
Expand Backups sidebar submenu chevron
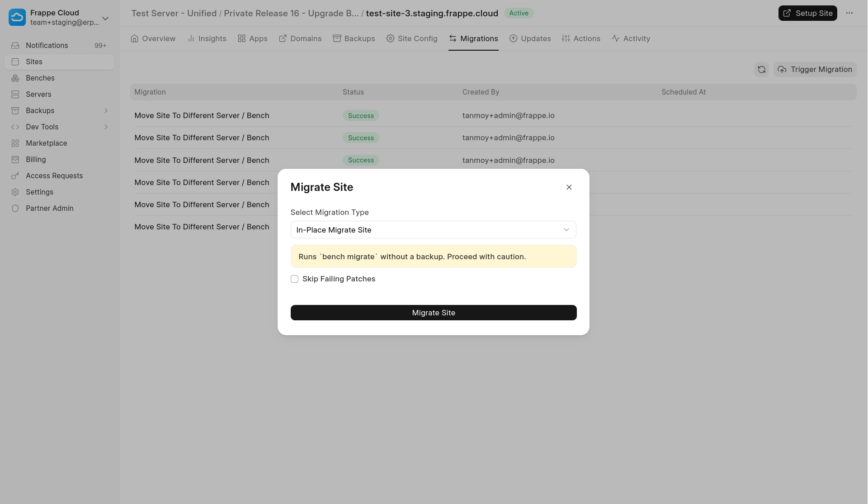[x=106, y=110]
